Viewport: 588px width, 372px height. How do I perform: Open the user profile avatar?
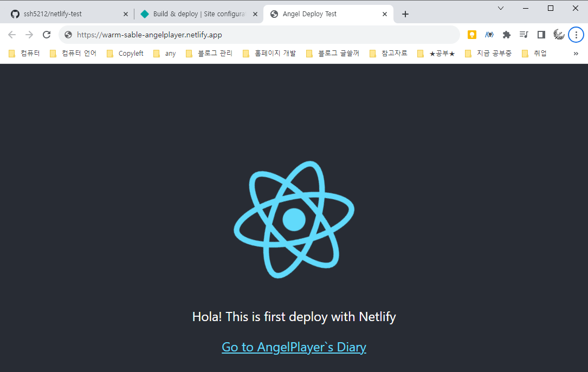tap(559, 35)
